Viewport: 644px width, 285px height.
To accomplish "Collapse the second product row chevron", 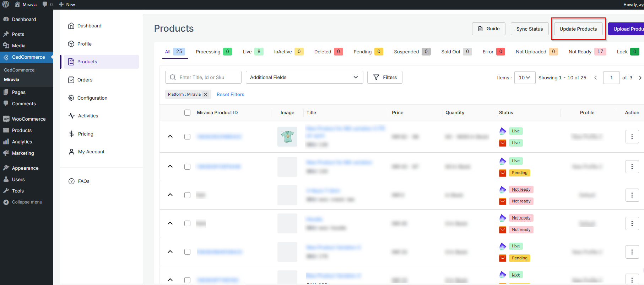I will (170, 166).
